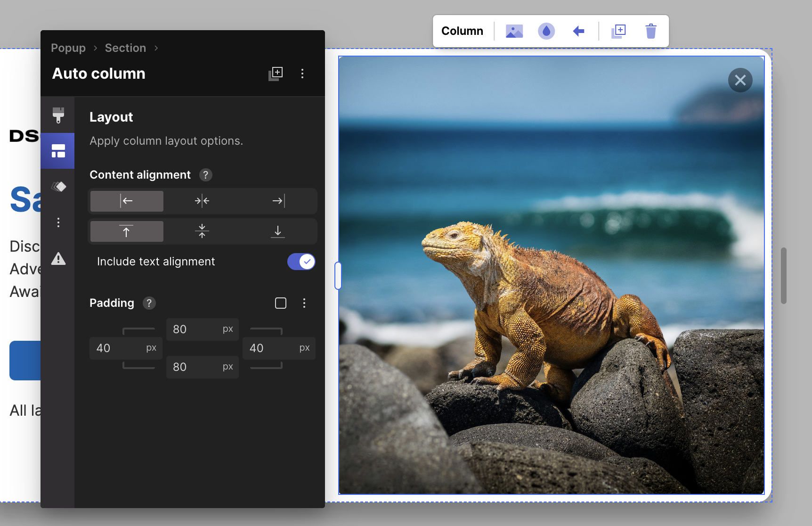Screen dimensions: 812x526
Task: Open the sidebar three-dot overflow menu
Action: click(x=57, y=222)
